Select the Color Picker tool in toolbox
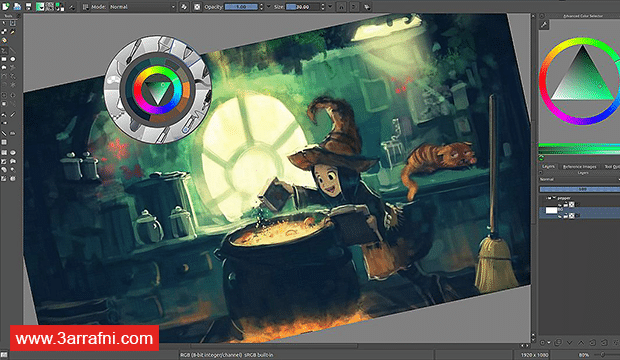The image size is (620, 360). tap(13, 115)
